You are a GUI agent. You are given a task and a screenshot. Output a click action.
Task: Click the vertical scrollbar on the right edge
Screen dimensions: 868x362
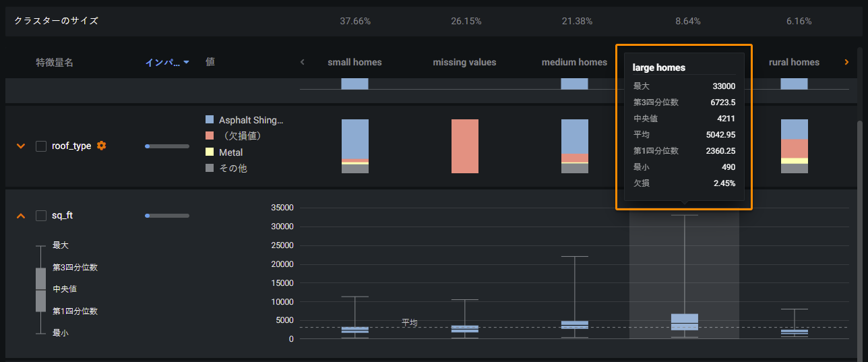[x=859, y=202]
